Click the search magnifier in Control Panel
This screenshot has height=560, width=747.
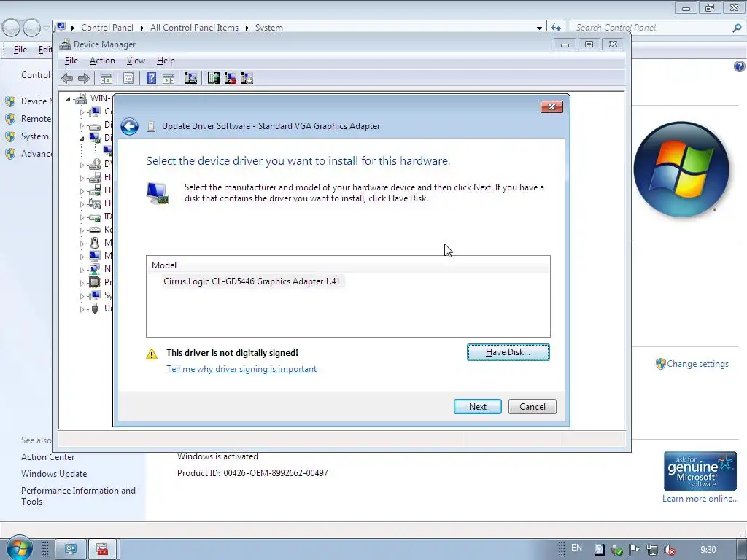coord(737,28)
